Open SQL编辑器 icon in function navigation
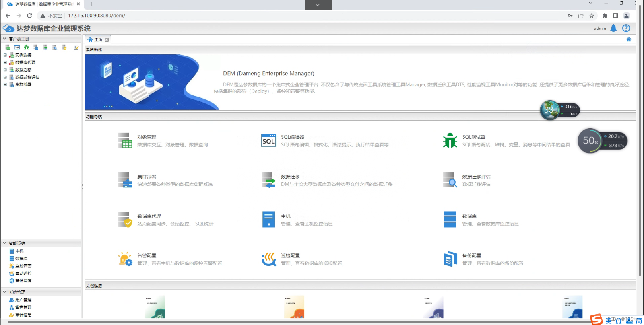 (268, 140)
